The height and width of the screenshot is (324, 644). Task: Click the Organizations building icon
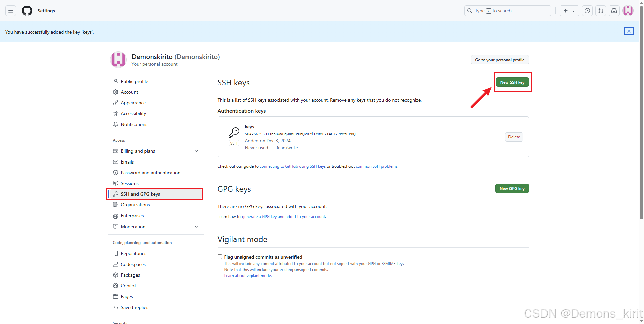pos(116,205)
